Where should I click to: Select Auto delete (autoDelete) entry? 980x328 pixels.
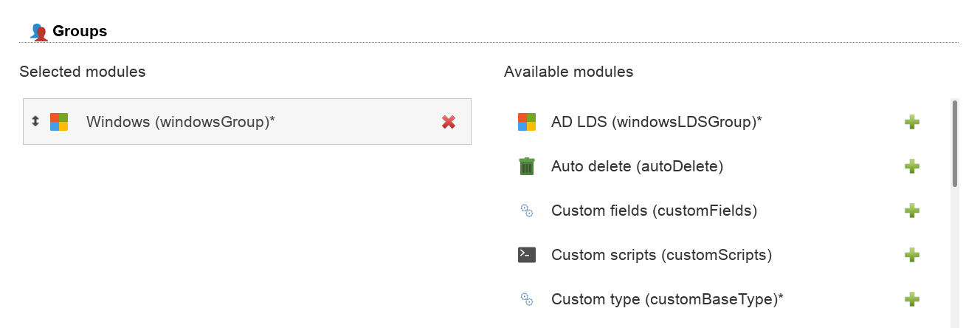pos(637,166)
